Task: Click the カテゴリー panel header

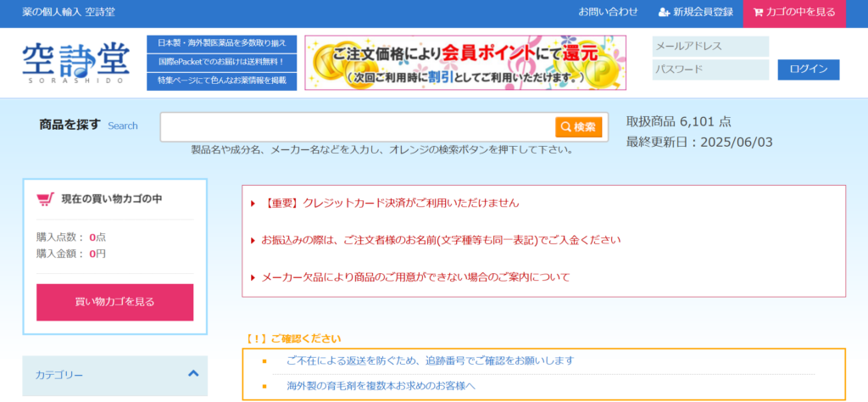Action: (115, 376)
